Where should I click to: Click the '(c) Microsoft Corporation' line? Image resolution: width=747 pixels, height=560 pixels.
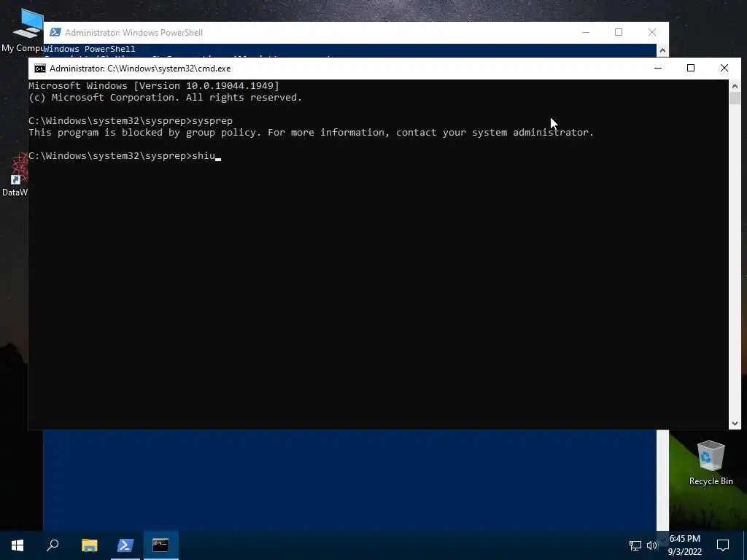[x=166, y=97]
